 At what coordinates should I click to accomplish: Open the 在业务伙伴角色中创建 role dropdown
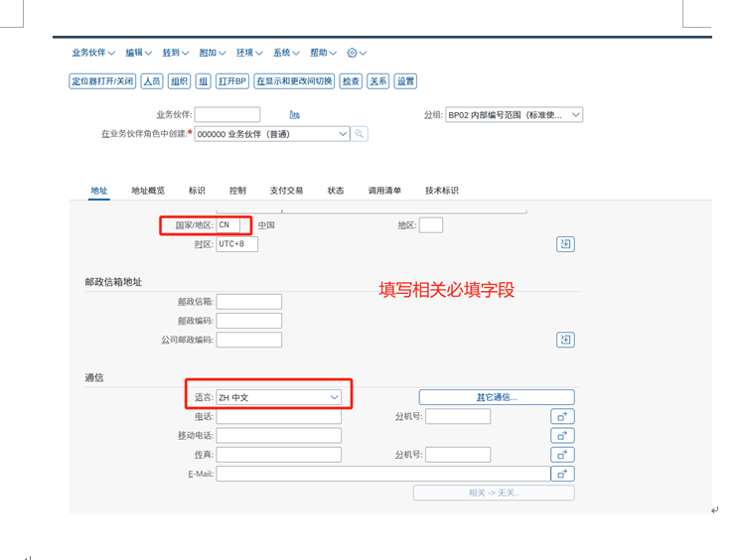343,133
